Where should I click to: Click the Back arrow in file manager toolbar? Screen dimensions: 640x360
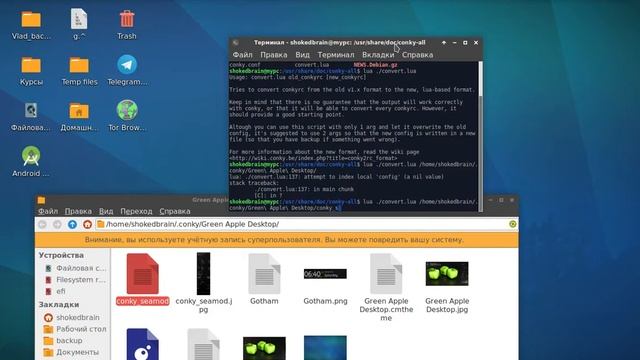coord(42,224)
